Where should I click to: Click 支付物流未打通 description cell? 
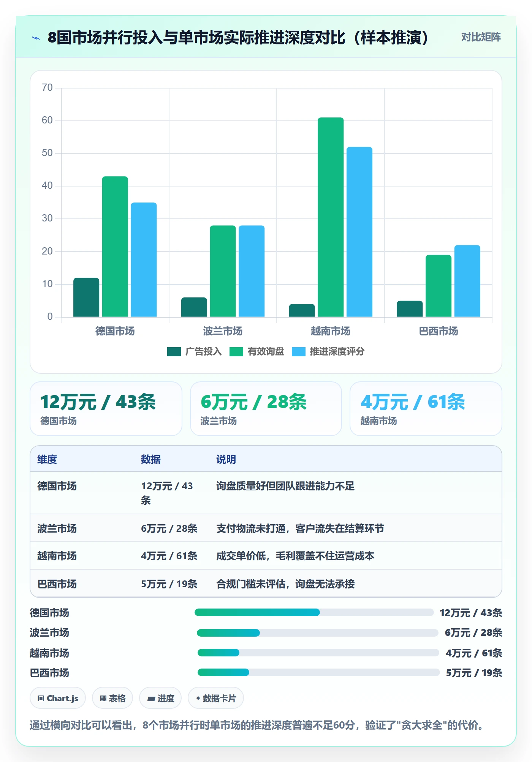(300, 528)
